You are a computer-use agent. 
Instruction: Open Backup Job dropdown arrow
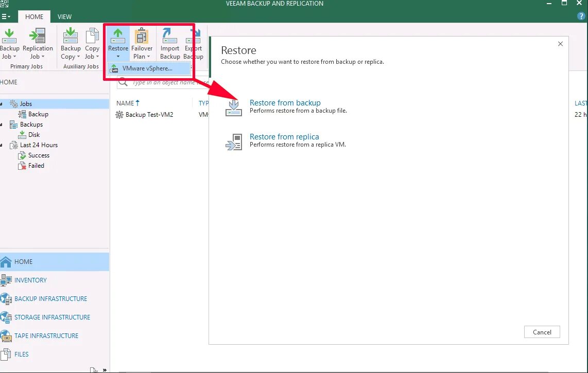point(14,57)
